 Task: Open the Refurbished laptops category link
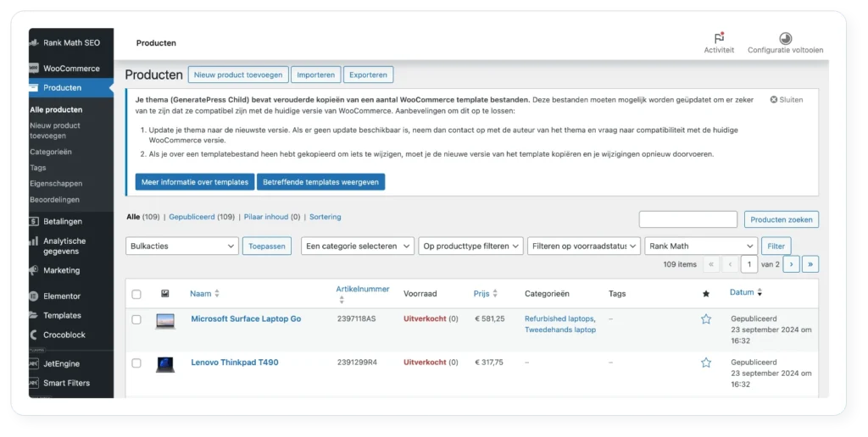559,318
